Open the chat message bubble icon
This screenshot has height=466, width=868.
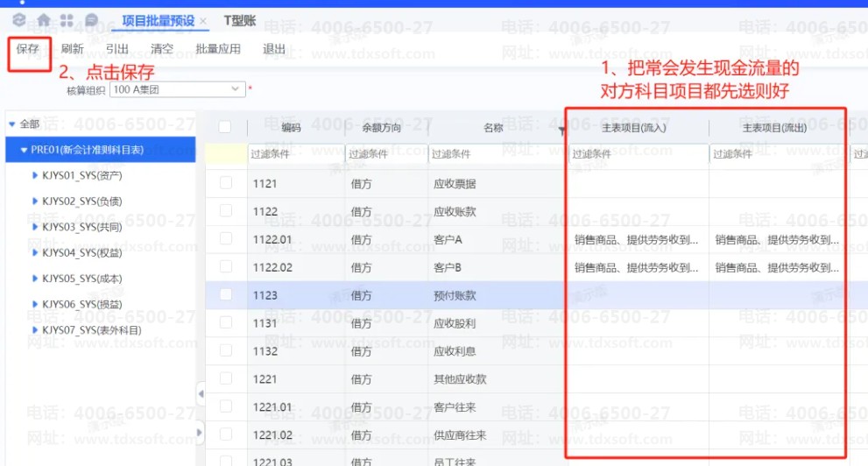point(91,20)
